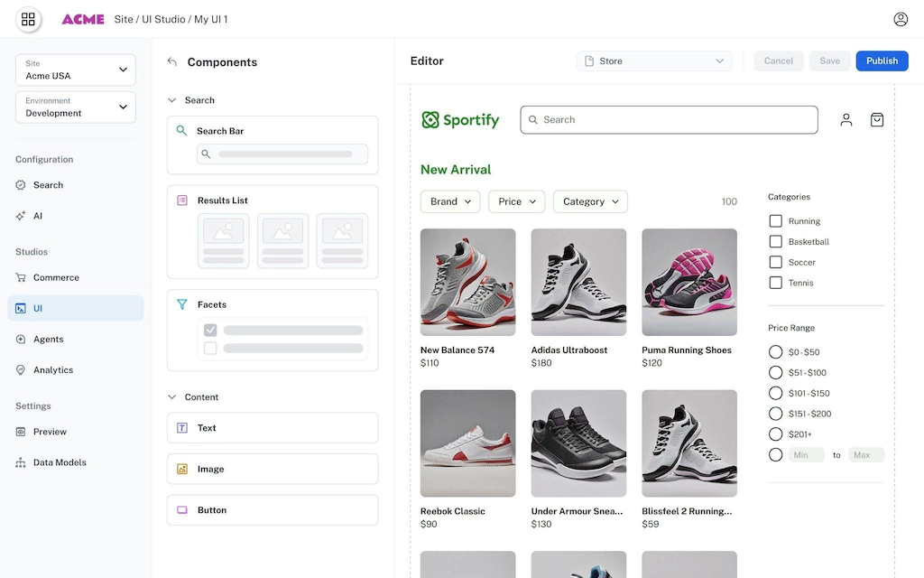Select the Button content component
Viewport: 924px width, 578px height.
click(x=273, y=510)
